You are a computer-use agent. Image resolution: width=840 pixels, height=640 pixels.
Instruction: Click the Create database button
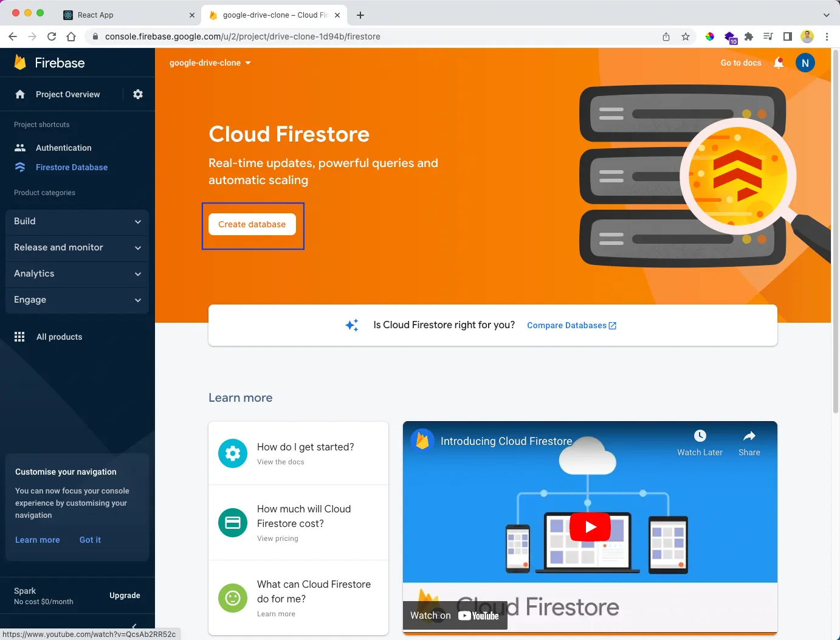(x=252, y=224)
